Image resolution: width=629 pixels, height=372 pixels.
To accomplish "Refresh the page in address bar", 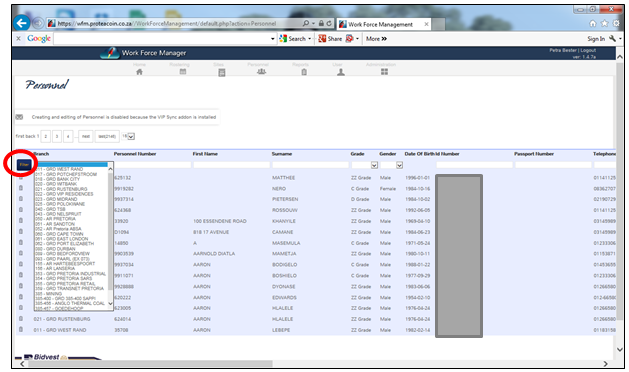I will (x=329, y=23).
